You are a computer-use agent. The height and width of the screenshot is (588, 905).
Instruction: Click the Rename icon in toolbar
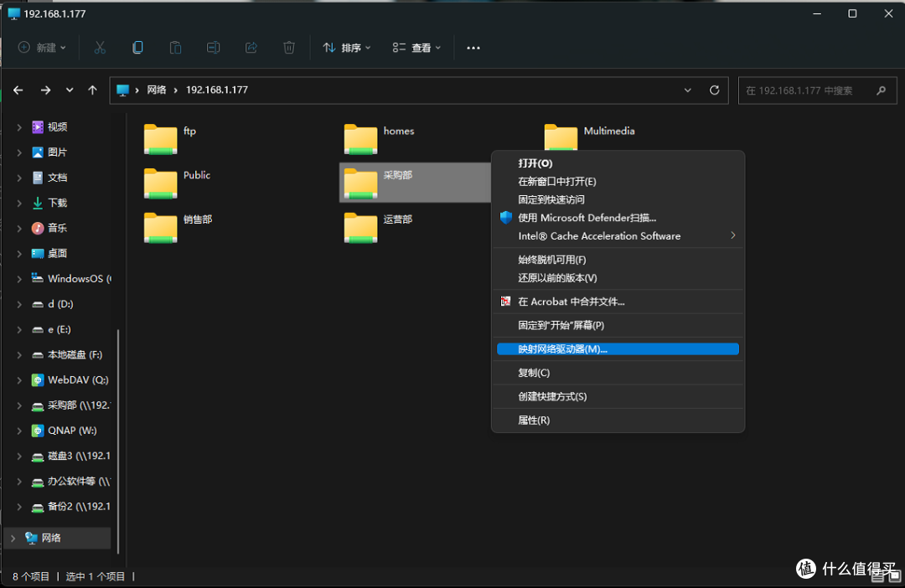[x=214, y=48]
